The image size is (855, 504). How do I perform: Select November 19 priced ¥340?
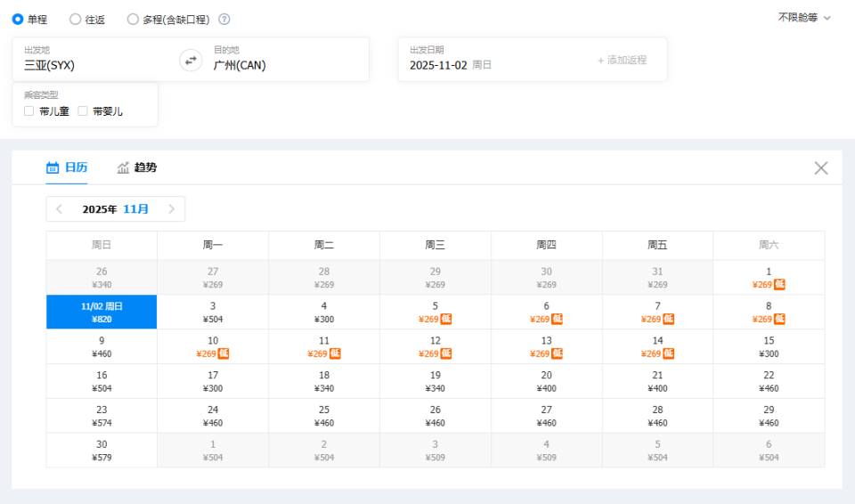[x=436, y=381]
